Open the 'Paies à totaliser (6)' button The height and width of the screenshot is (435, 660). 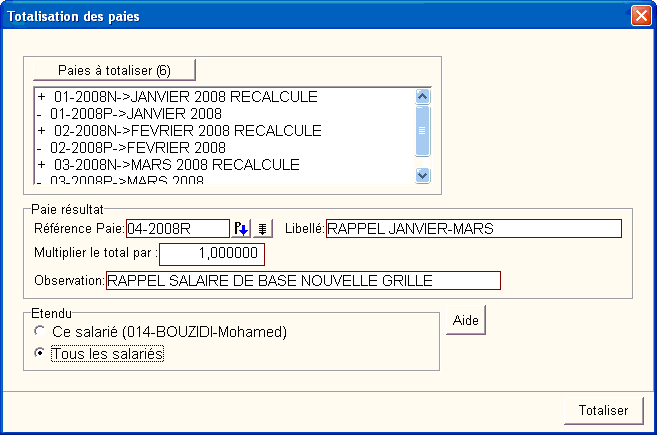point(114,70)
